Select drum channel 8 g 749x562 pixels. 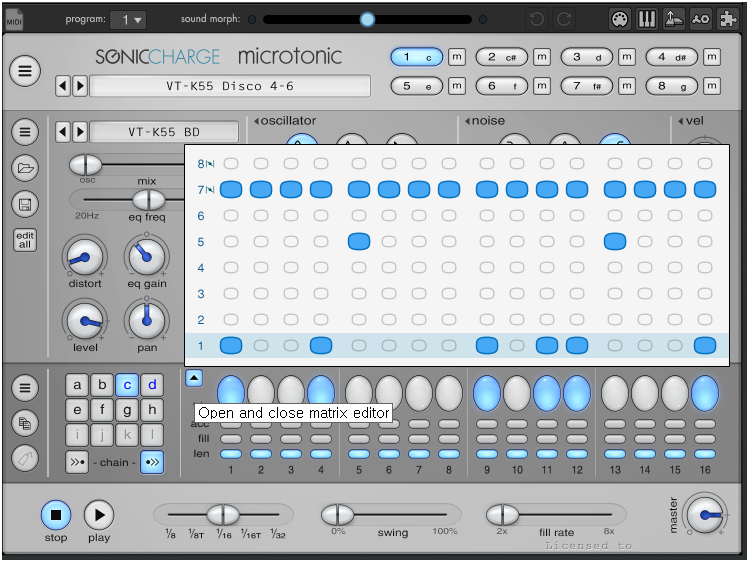click(x=672, y=86)
